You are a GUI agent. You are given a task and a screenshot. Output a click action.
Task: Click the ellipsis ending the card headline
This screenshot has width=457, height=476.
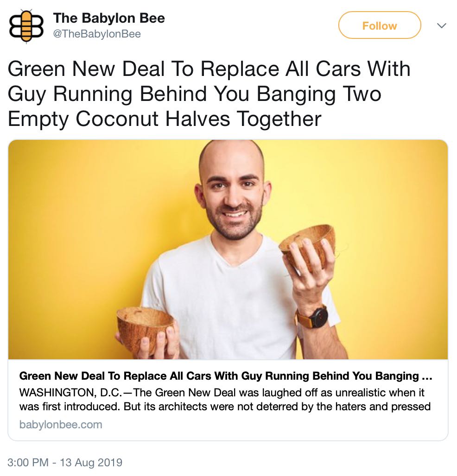(x=427, y=376)
